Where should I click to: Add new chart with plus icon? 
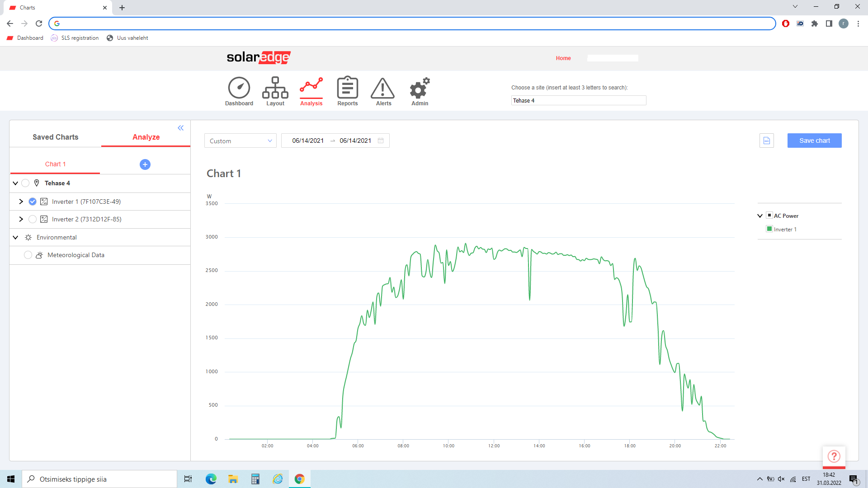(145, 164)
